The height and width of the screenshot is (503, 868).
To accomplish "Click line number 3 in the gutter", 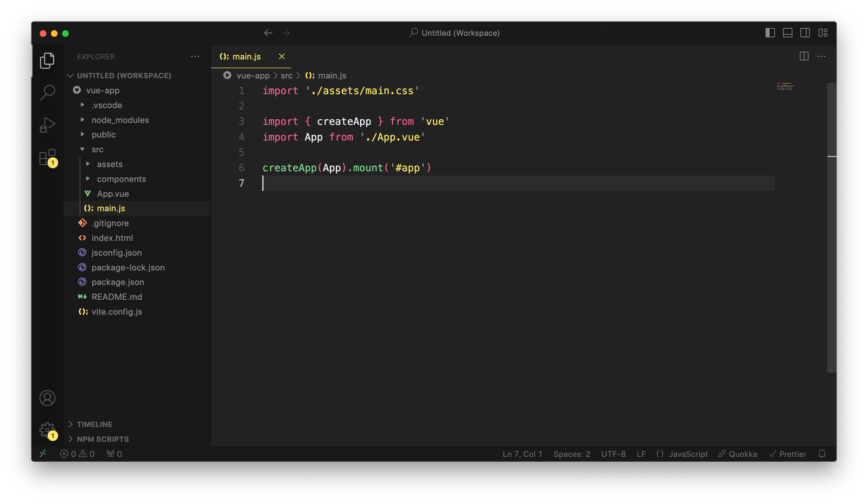I will pos(241,121).
